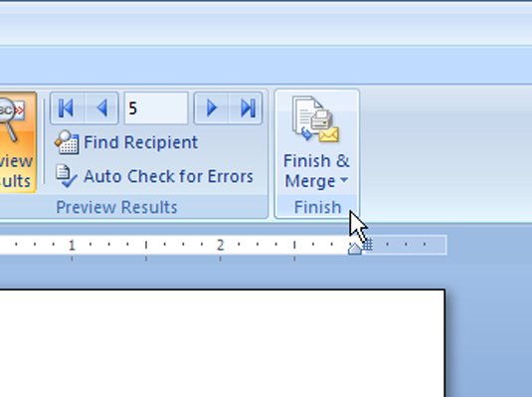The image size is (532, 397).
Task: Advance to the next record
Action: 211,108
